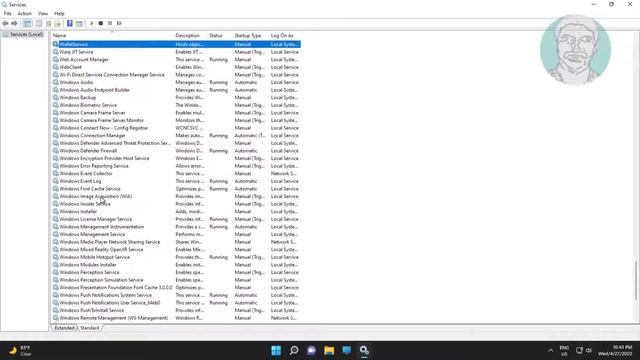
Task: Select the WalletService row
Action: [x=176, y=44]
